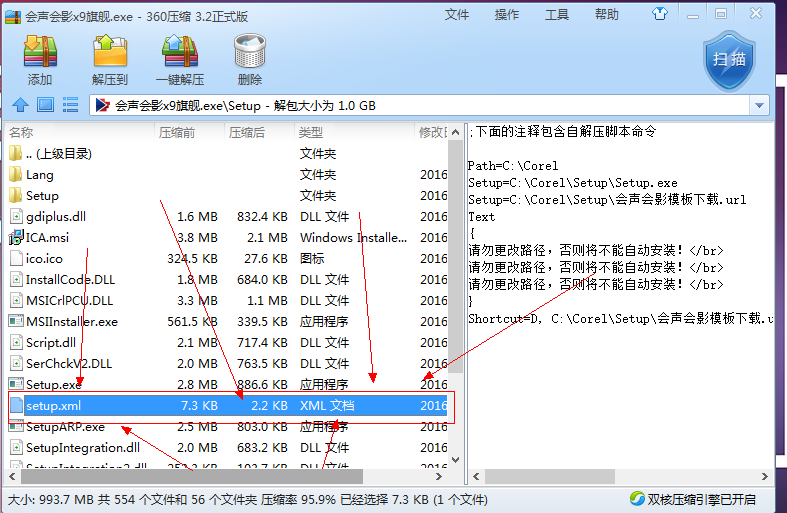The width and height of the screenshot is (787, 513).
Task: Select InstallCode.DLL in file list
Action: tap(70, 279)
